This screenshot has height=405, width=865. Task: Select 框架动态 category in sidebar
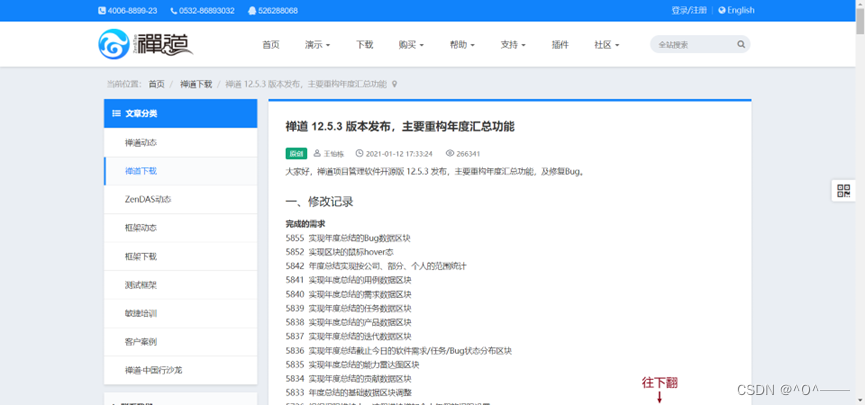[x=180, y=228]
